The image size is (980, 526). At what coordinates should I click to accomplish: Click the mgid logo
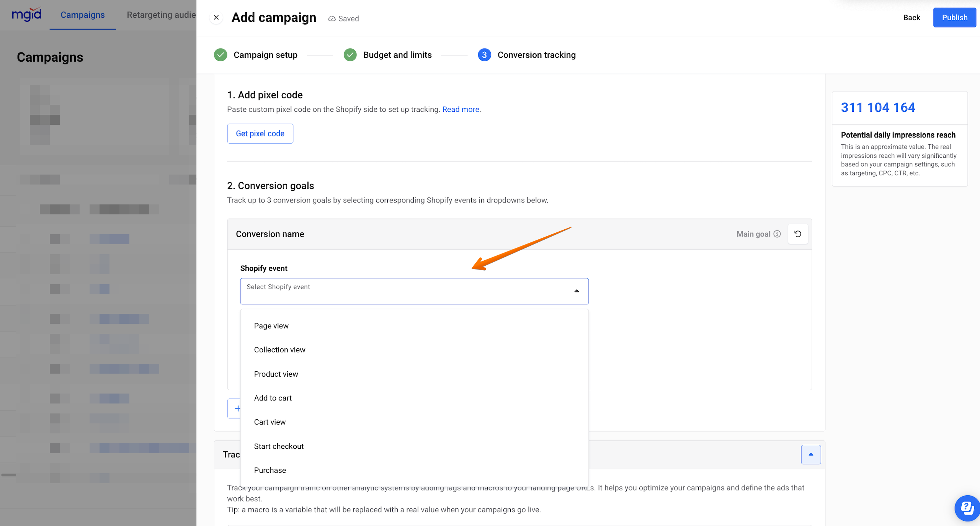26,15
